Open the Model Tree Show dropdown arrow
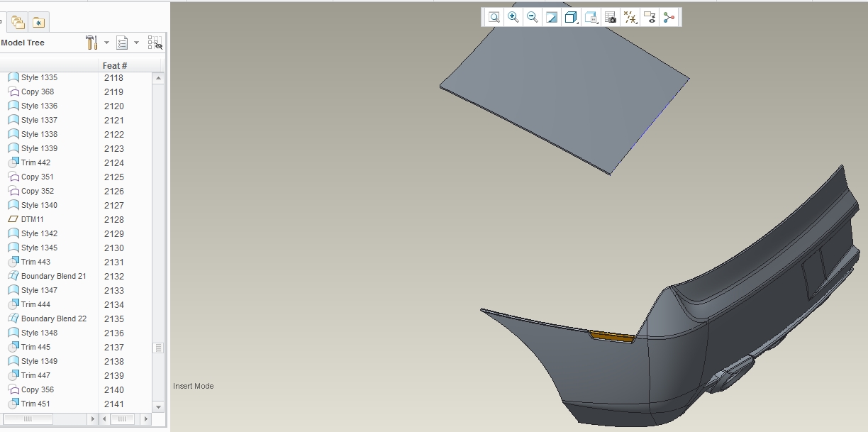Screen dimensions: 868x432 (x=136, y=43)
